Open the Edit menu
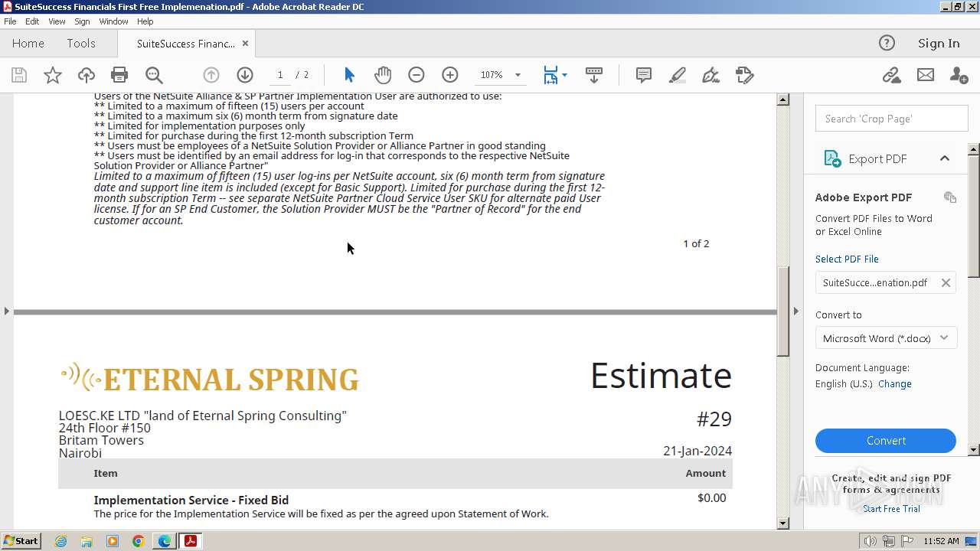This screenshot has width=980, height=551. [32, 21]
